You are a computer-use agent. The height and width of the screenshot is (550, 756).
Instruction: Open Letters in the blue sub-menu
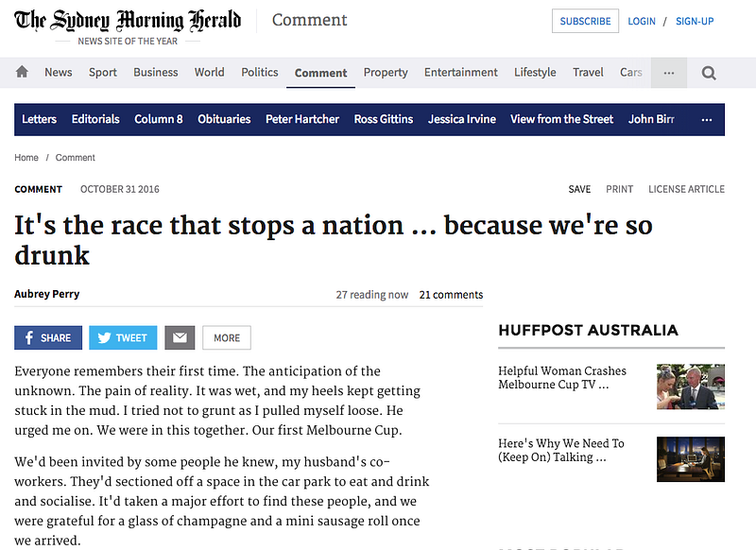click(x=39, y=119)
